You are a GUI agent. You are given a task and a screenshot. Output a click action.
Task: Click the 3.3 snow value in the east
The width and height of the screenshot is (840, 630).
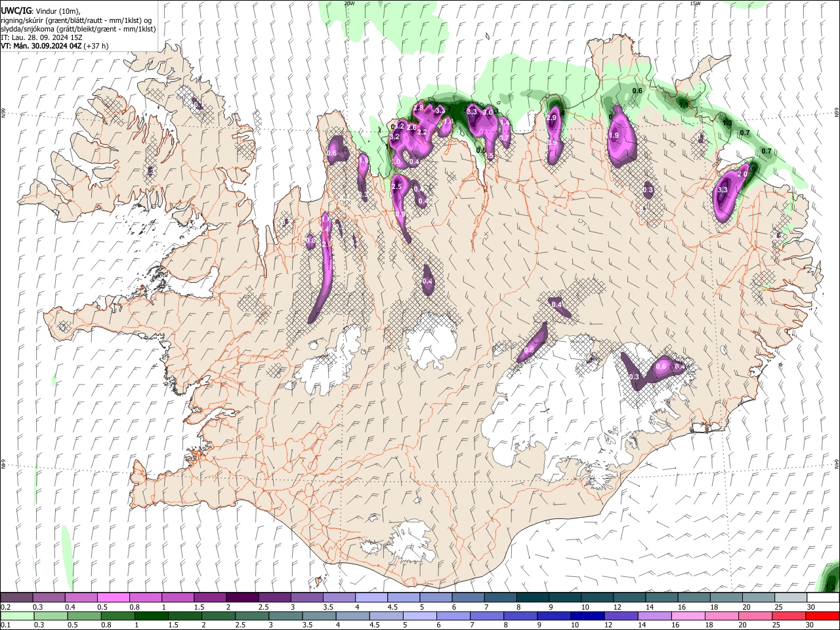[723, 190]
